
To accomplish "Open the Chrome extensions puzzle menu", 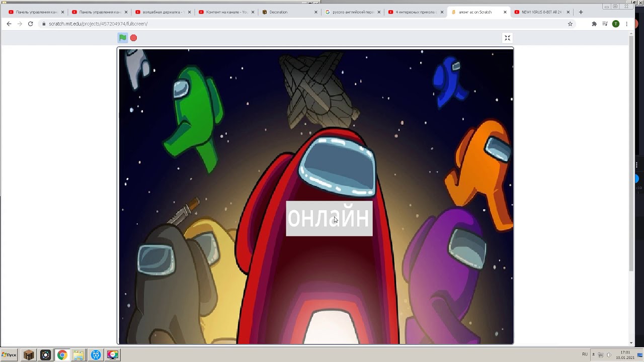I will [594, 24].
